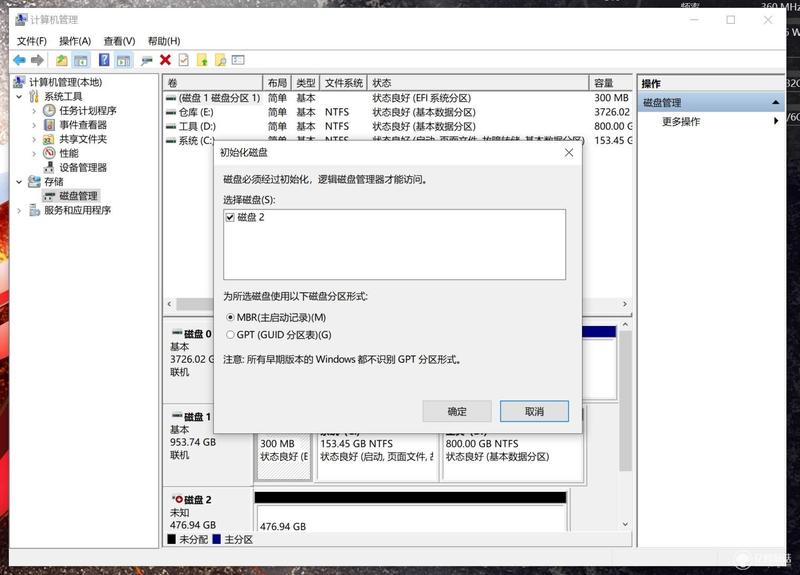Select 磁盘管理 in the tree
Image resolution: width=800 pixels, height=575 pixels.
click(78, 196)
